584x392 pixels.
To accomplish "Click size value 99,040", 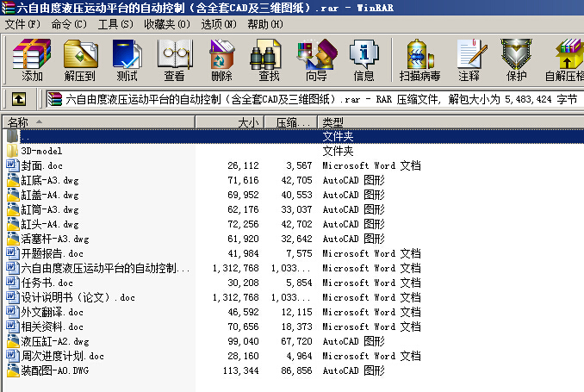I will [243, 341].
